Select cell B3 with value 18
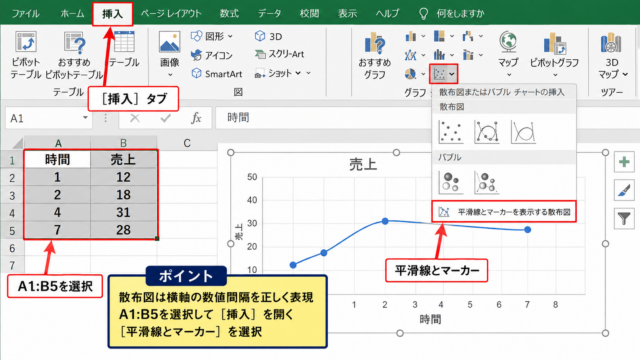 tap(124, 195)
